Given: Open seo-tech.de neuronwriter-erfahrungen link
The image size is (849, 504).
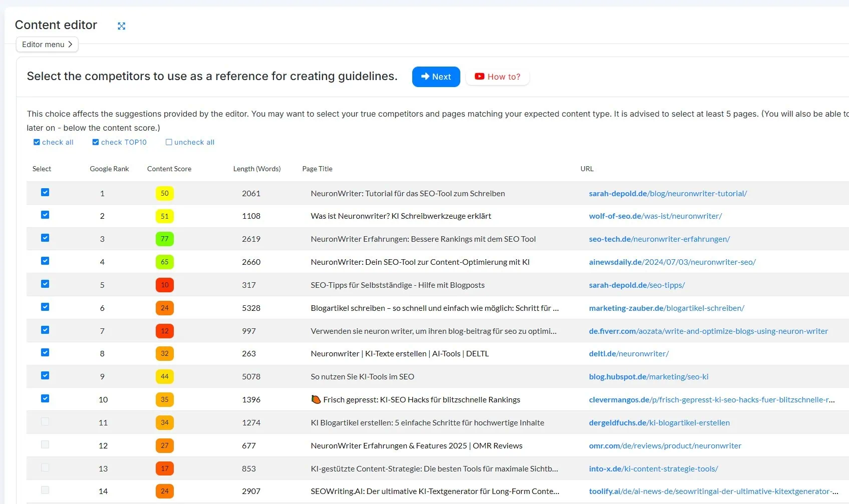Looking at the screenshot, I should (659, 239).
